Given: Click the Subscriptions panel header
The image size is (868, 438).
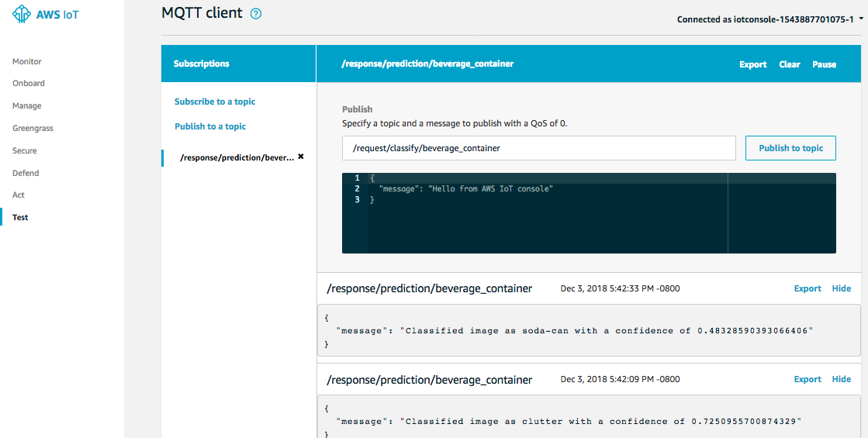Looking at the screenshot, I should [x=239, y=64].
